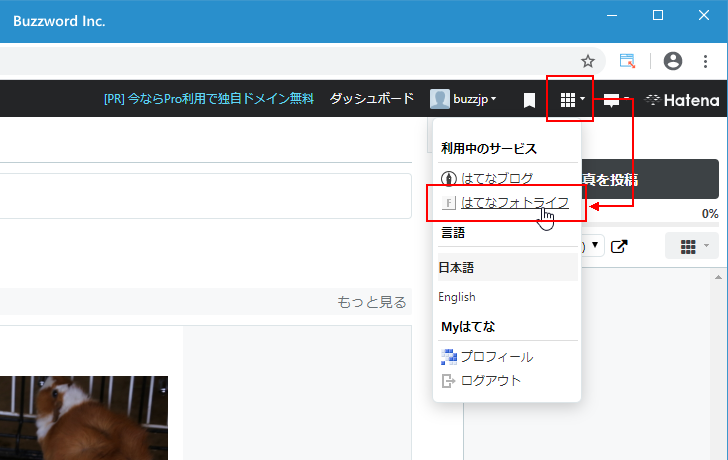
Task: Open the PR Pro独自ドメイン無料 link
Action: click(x=209, y=99)
